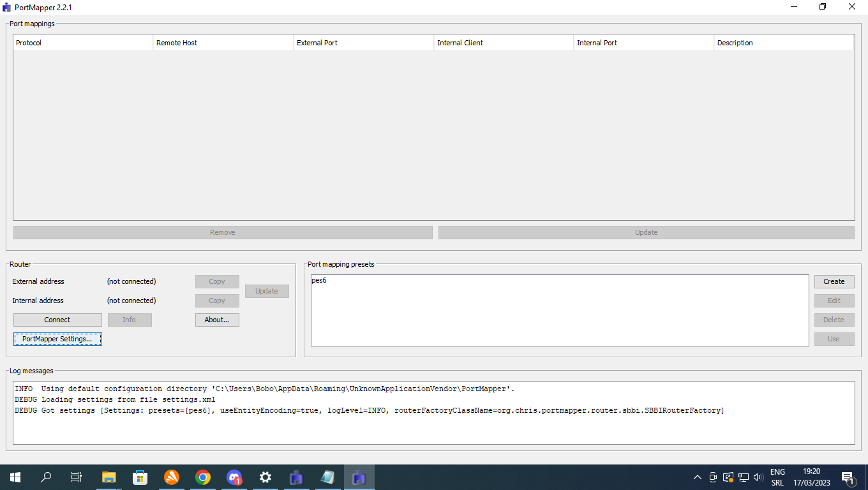The image size is (868, 490).
Task: Click Remove button under port mappings table
Action: coord(223,232)
